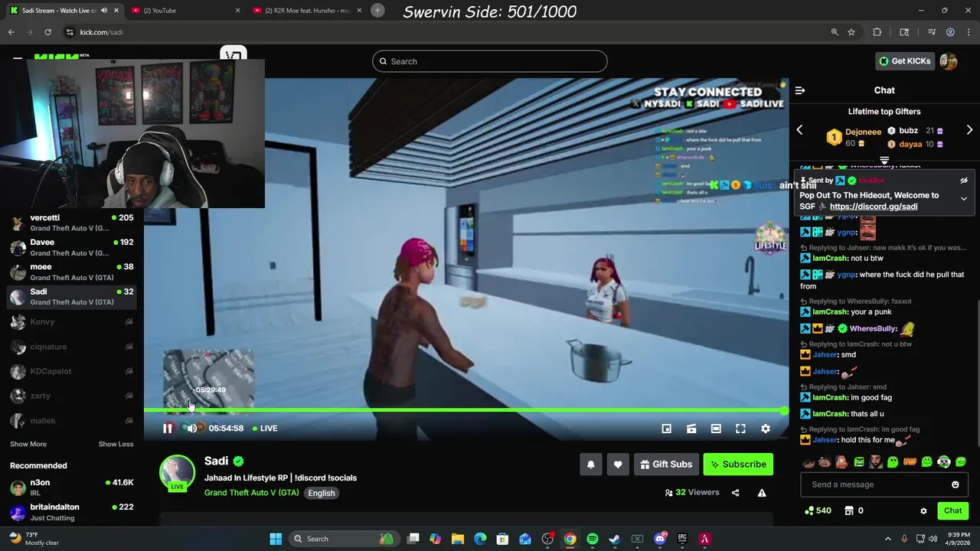The height and width of the screenshot is (551, 980).
Task: Expand pinned message with chevron
Action: pyautogui.click(x=964, y=198)
